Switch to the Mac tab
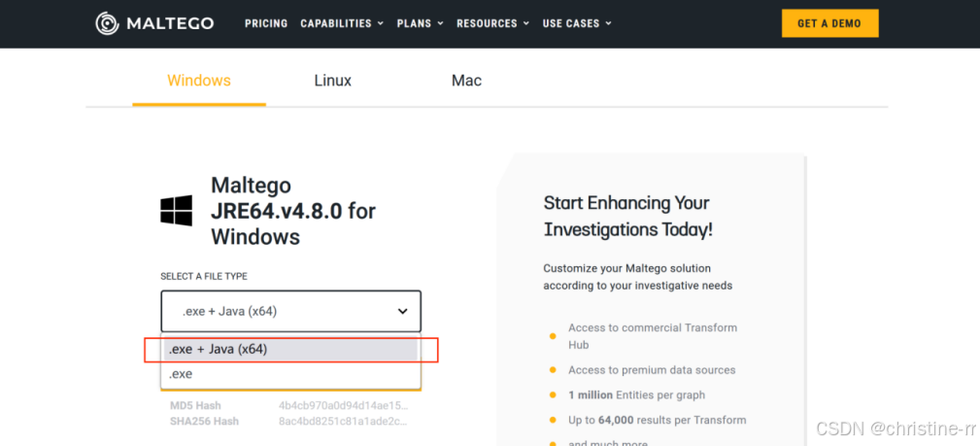Screen dimensions: 980x446 point(466,81)
